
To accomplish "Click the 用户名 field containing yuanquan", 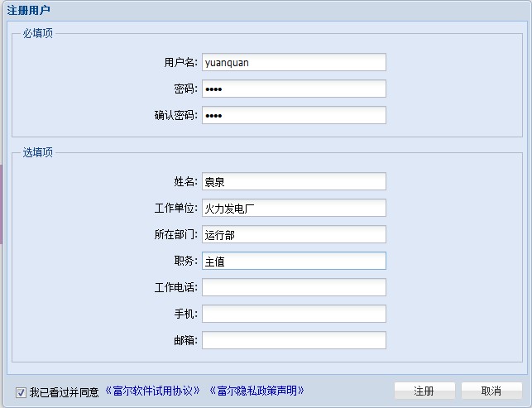I will click(x=294, y=62).
